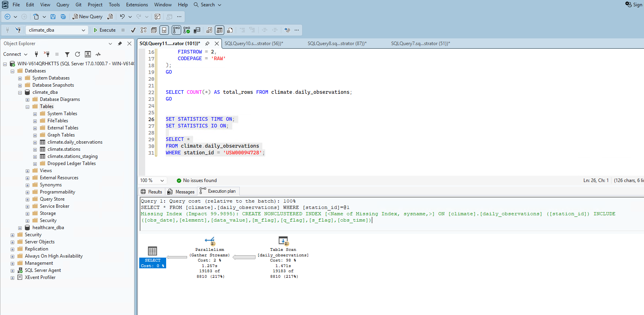Expand the healthcare_dba database node

[x=20, y=228]
